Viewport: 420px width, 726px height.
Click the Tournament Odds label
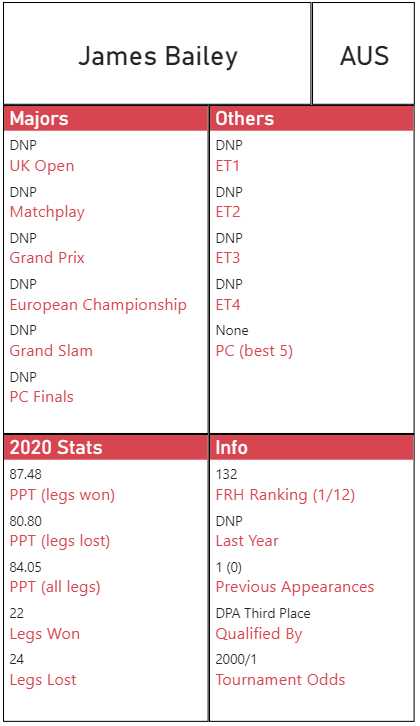tap(280, 680)
